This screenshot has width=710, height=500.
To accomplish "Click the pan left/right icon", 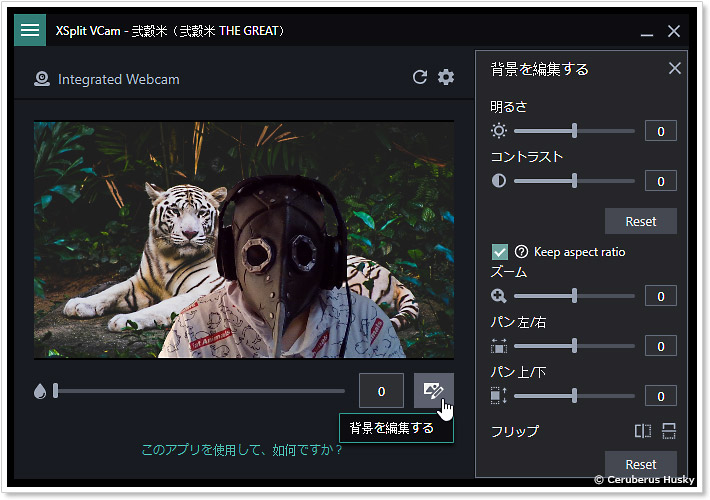I will [x=499, y=346].
